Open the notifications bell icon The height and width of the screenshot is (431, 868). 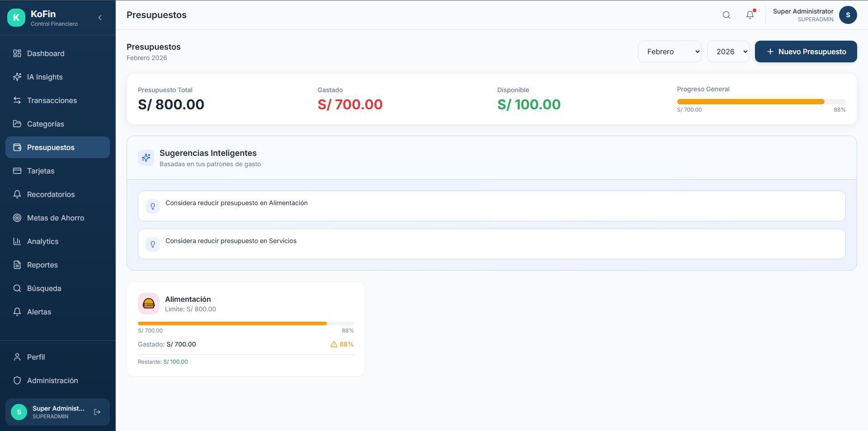tap(750, 15)
